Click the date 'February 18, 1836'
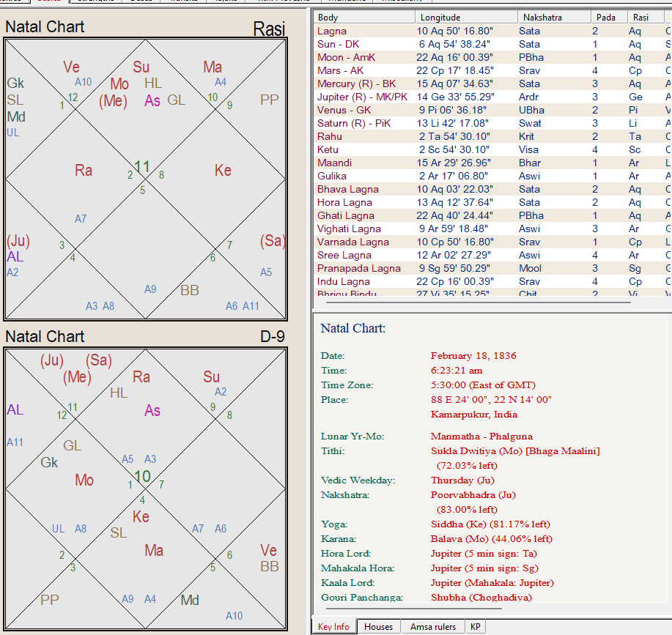Viewport: 672px width, 635px height. 473,356
